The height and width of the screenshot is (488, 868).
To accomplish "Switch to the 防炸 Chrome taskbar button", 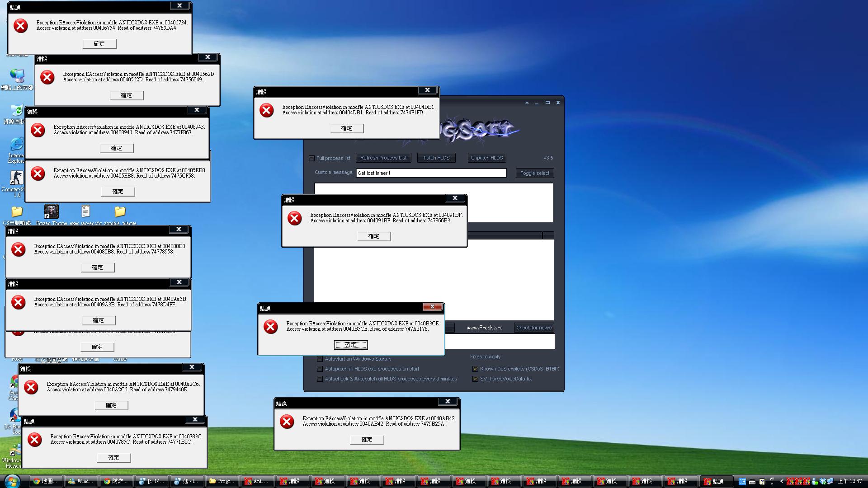I will pyautogui.click(x=117, y=481).
